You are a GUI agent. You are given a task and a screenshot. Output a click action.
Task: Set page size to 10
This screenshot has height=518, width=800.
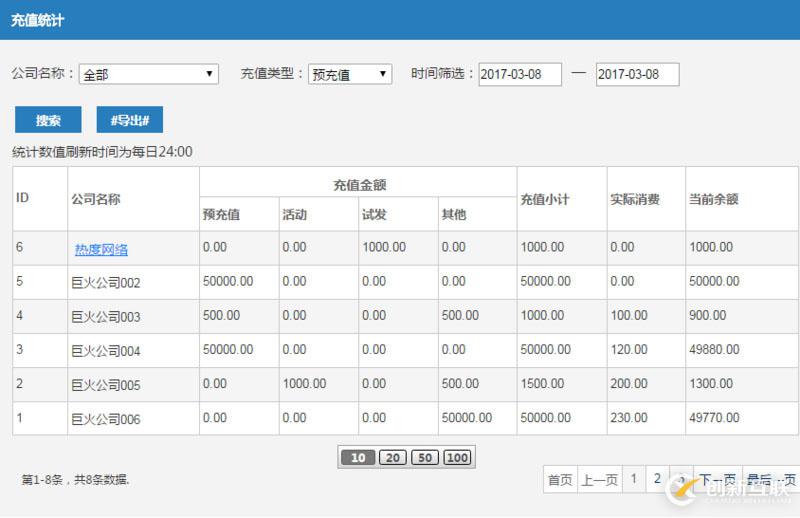pyautogui.click(x=358, y=457)
